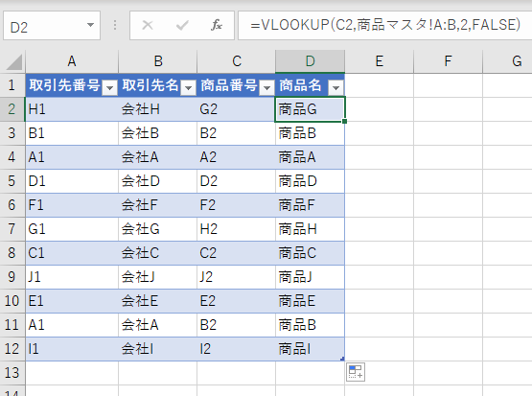Click the fill handle of cell D2
The height and width of the screenshot is (396, 532).
pos(344,121)
